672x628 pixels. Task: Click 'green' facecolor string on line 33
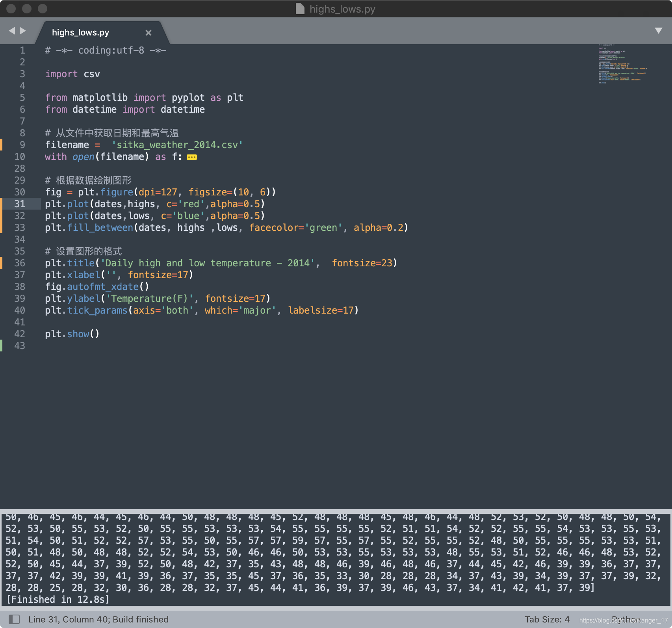(x=323, y=228)
